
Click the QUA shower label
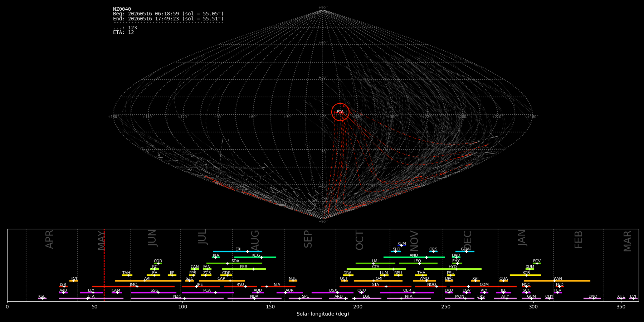pos(503,278)
